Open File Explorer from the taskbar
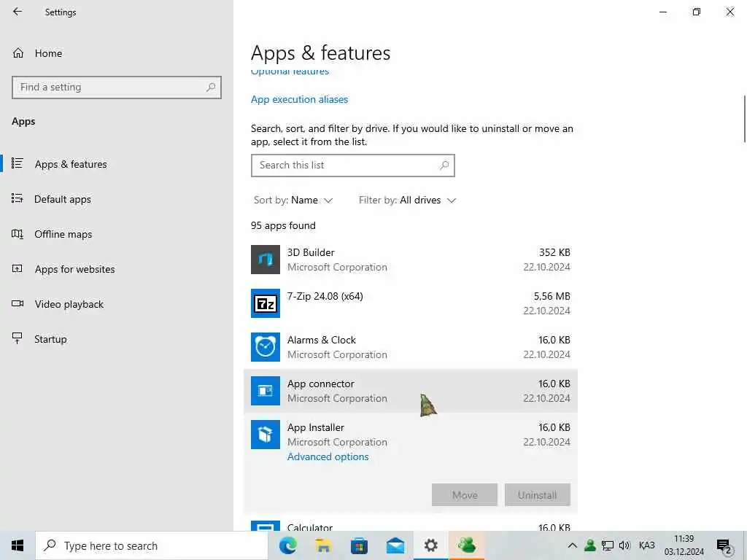The height and width of the screenshot is (560, 747). (323, 545)
